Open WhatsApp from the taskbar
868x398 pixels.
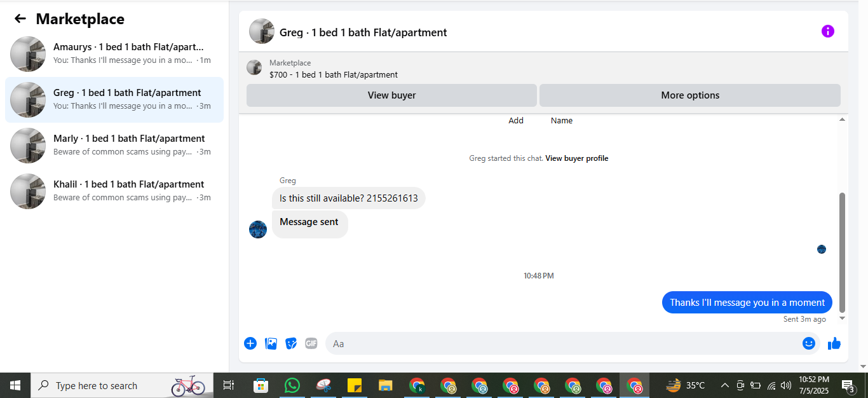pyautogui.click(x=292, y=385)
